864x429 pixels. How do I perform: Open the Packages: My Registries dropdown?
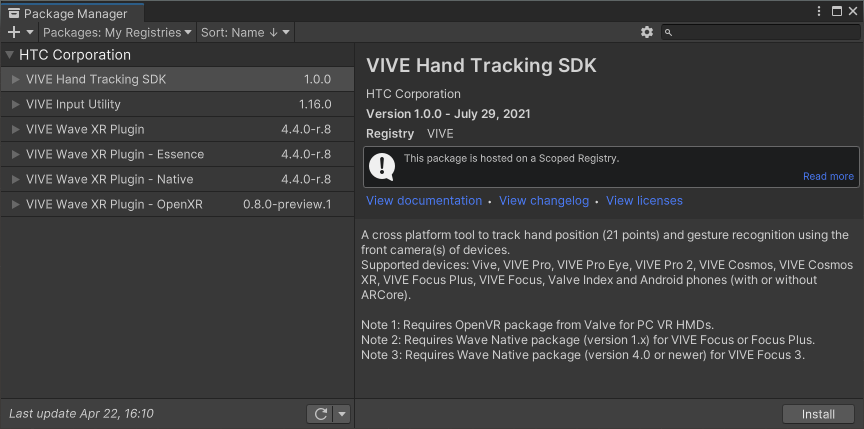pyautogui.click(x=117, y=32)
